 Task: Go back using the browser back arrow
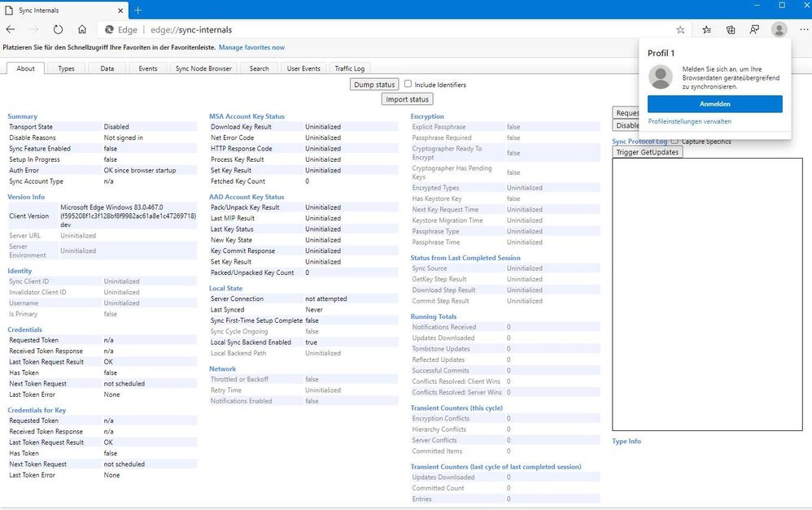point(11,29)
